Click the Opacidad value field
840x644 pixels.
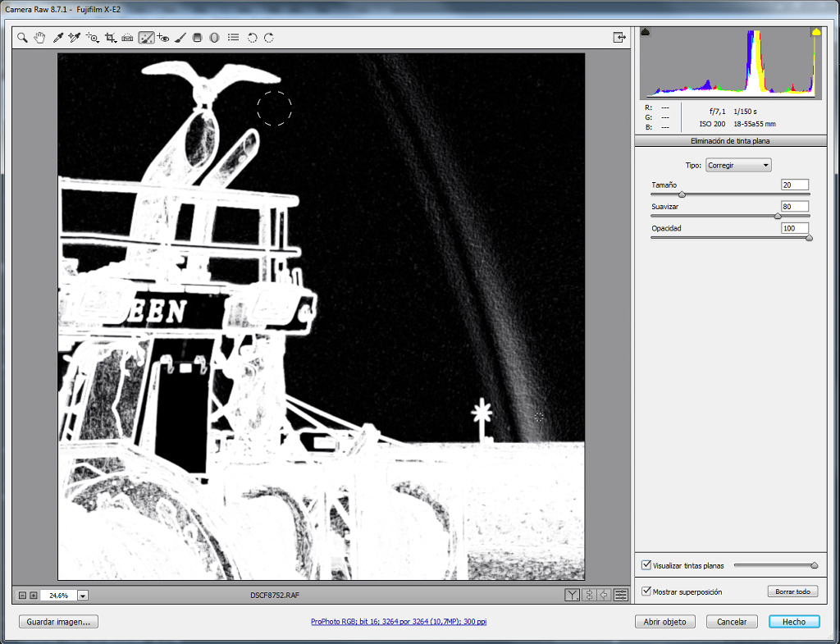pyautogui.click(x=794, y=228)
